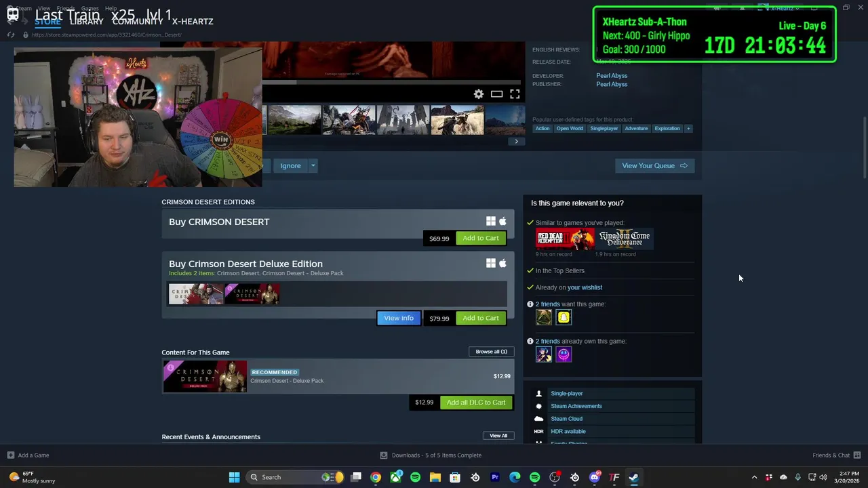This screenshot has width=868, height=488.
Task: Select the horse rider screenshot thumbnail
Action: click(x=457, y=120)
